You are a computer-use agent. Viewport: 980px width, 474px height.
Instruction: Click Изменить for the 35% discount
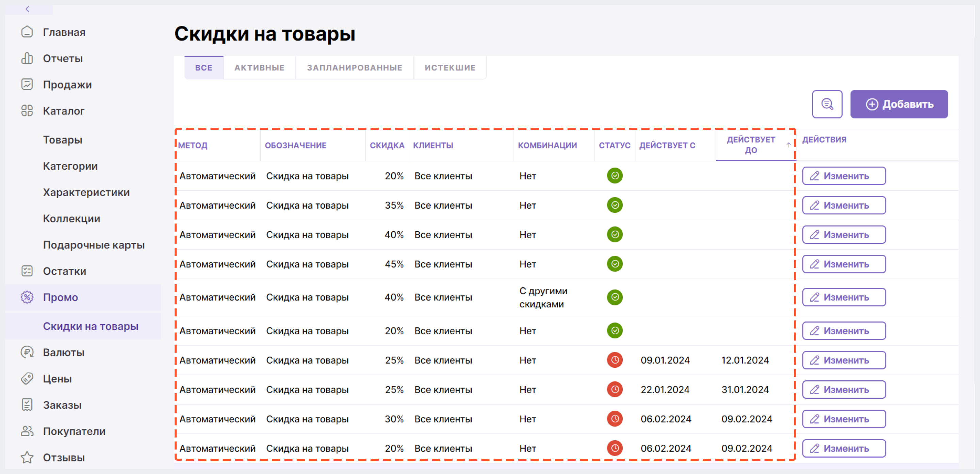(x=844, y=205)
